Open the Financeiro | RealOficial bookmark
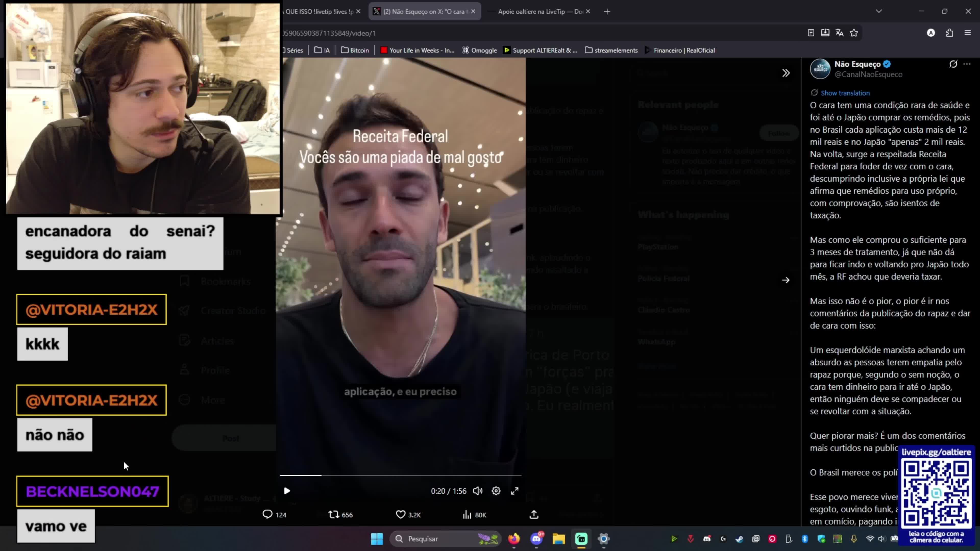This screenshot has width=980, height=551. point(680,50)
